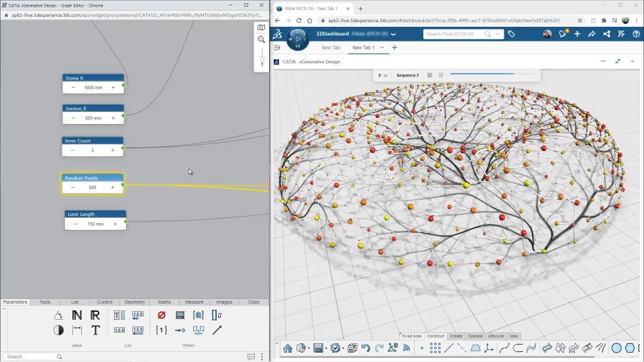Open user profile avatar
This screenshot has height=362, width=644.
tap(547, 34)
